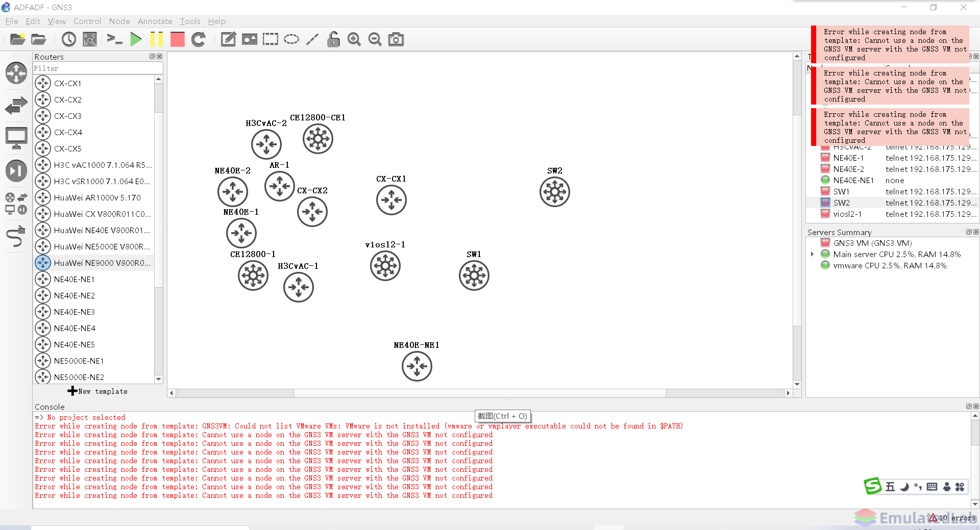Select the Draw a rectangle tool

tap(271, 39)
